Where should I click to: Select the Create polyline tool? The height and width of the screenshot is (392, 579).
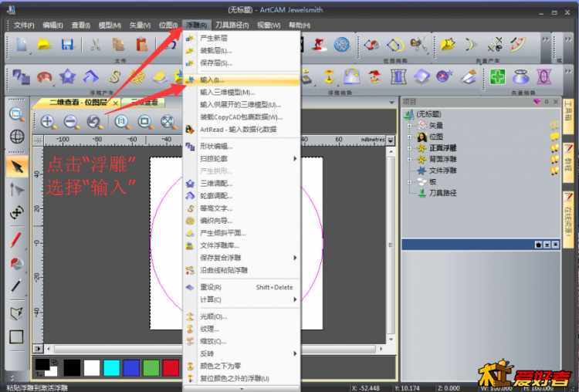(16, 314)
